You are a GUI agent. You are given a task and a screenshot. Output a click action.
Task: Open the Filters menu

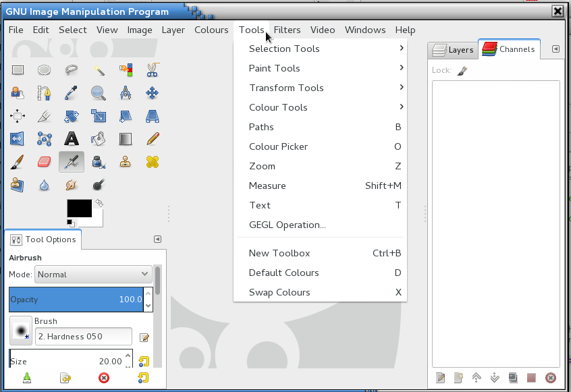287,30
